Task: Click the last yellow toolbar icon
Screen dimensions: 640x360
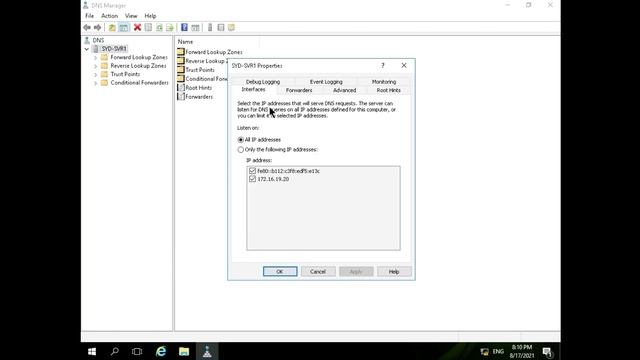Action: click(x=231, y=27)
